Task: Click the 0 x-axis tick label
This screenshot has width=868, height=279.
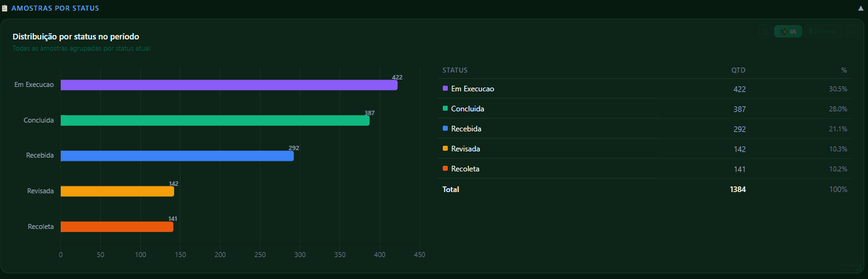Action: pos(61,255)
